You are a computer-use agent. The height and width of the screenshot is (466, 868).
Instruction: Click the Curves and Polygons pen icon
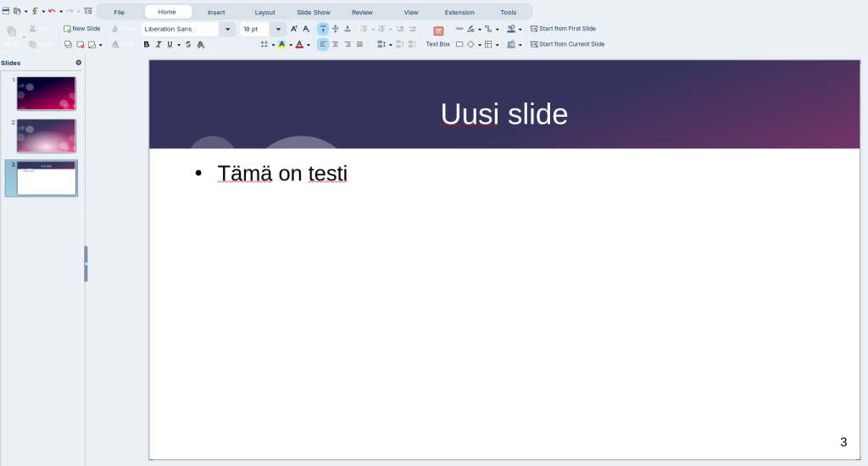[x=470, y=29]
